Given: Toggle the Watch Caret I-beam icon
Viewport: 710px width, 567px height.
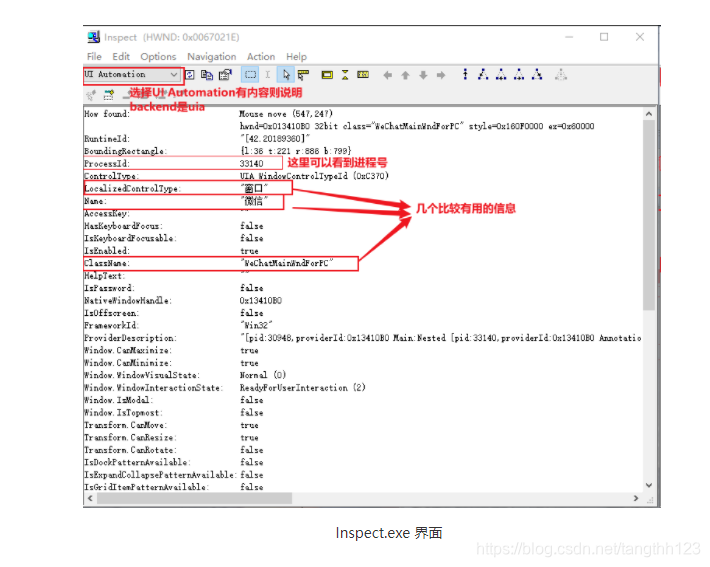Looking at the screenshot, I should 268,75.
